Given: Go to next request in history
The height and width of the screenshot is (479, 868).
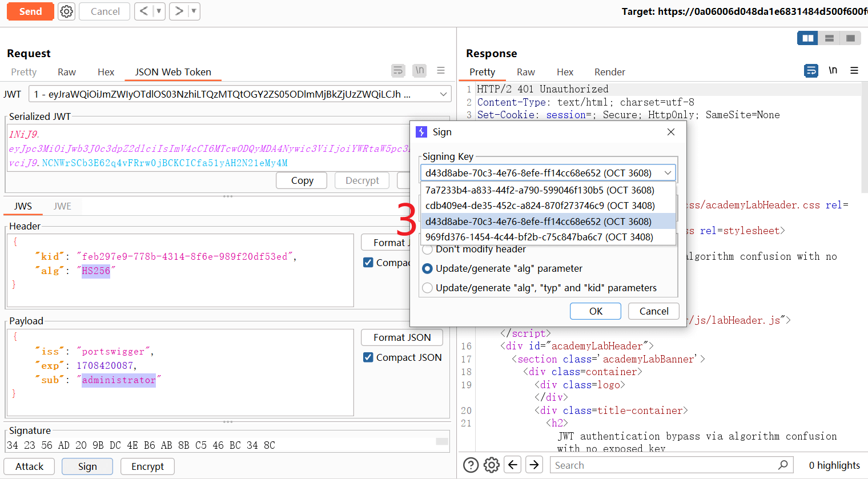Looking at the screenshot, I should pos(179,11).
